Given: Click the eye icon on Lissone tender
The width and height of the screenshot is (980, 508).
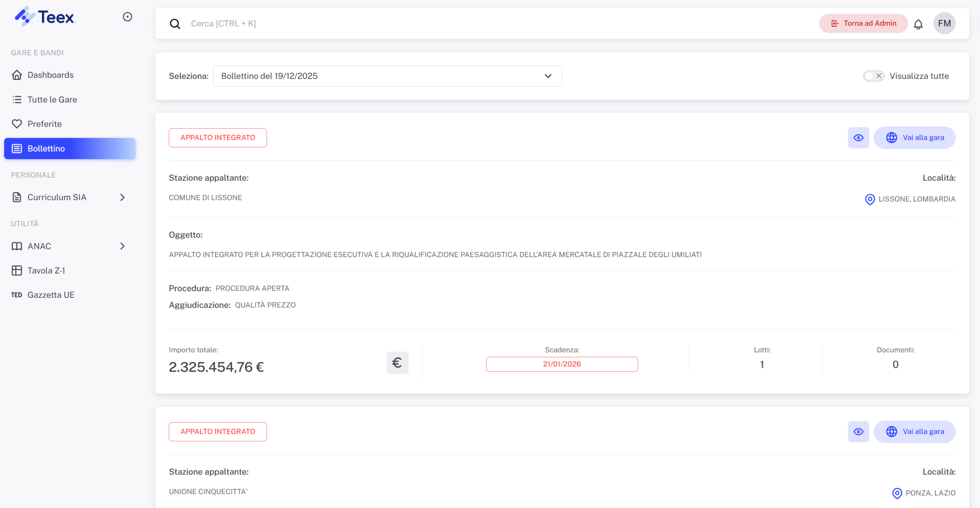Looking at the screenshot, I should 858,138.
